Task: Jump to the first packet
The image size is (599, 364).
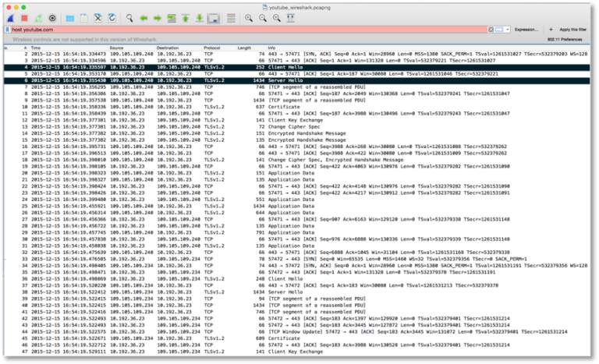Action: (186, 16)
